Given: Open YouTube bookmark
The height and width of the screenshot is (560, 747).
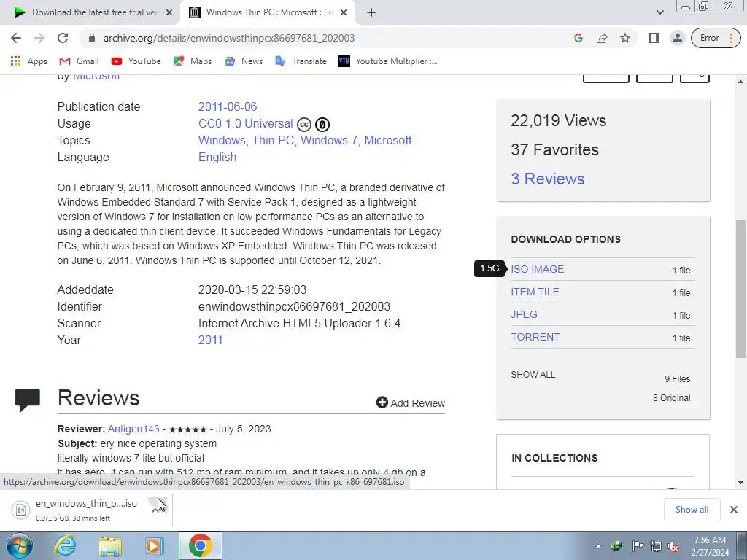Looking at the screenshot, I should 136,61.
